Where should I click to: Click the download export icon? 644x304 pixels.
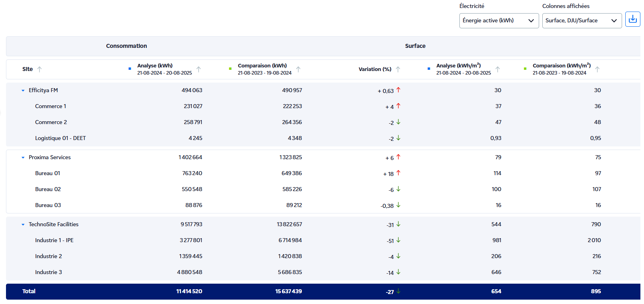632,19
